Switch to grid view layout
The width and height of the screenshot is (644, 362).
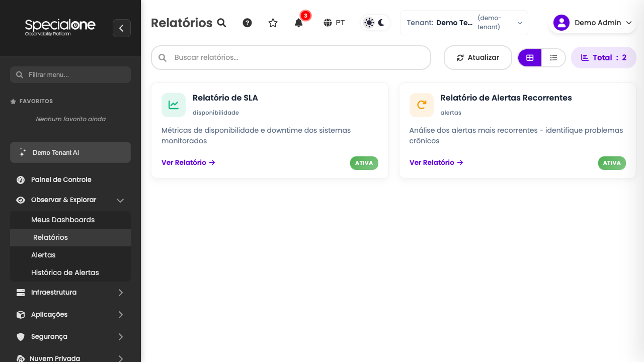[530, 58]
